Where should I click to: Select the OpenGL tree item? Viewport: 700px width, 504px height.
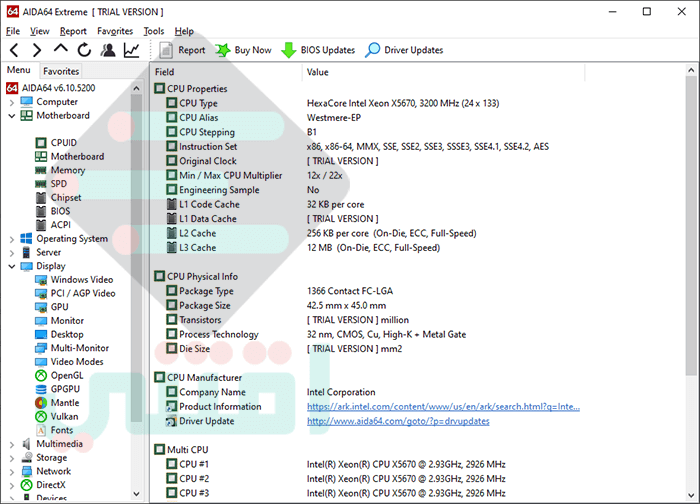tap(59, 375)
